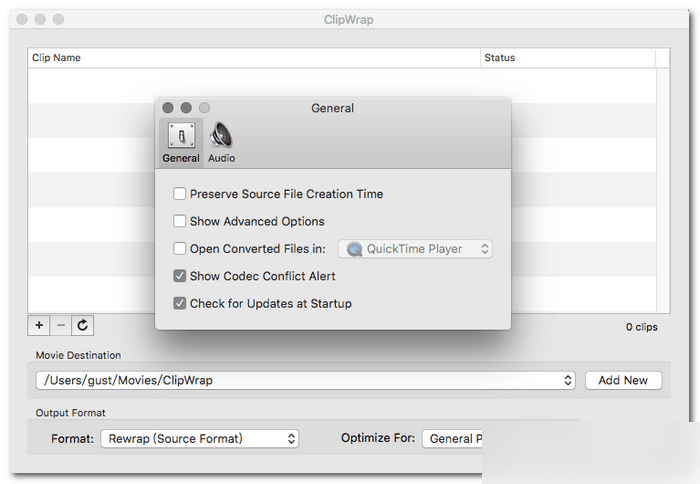The width and height of the screenshot is (700, 484).
Task: Click the Add New button
Action: click(623, 380)
